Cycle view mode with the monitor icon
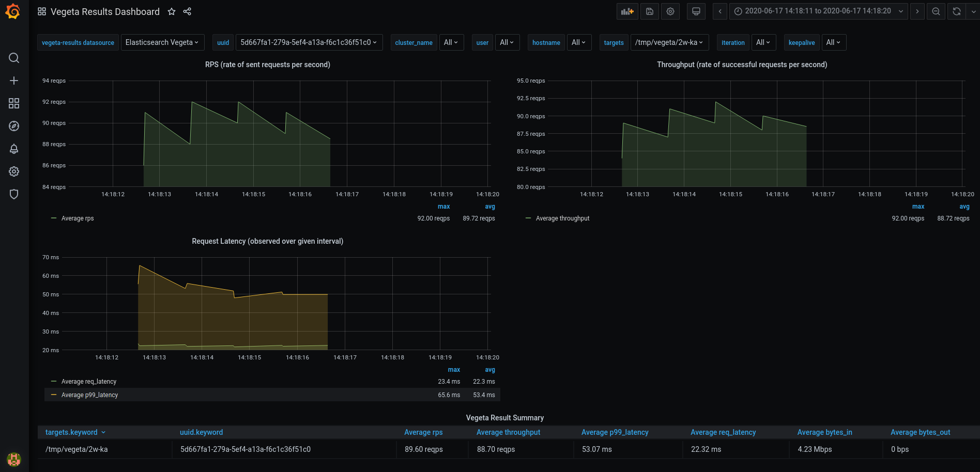 point(696,11)
